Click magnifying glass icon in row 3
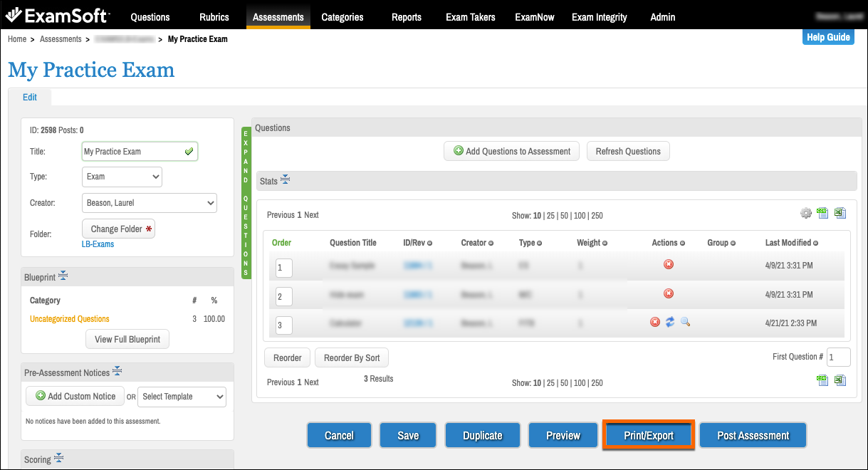This screenshot has height=470, width=868. (x=685, y=322)
